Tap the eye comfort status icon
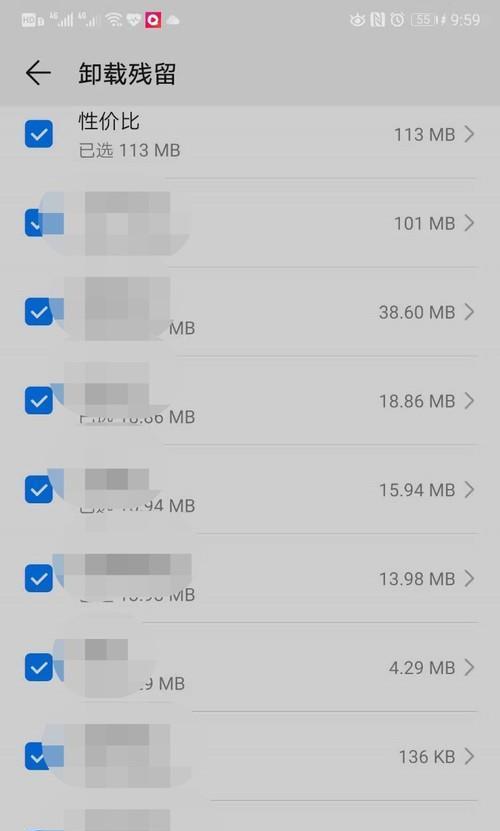The height and width of the screenshot is (831, 500). tap(357, 20)
